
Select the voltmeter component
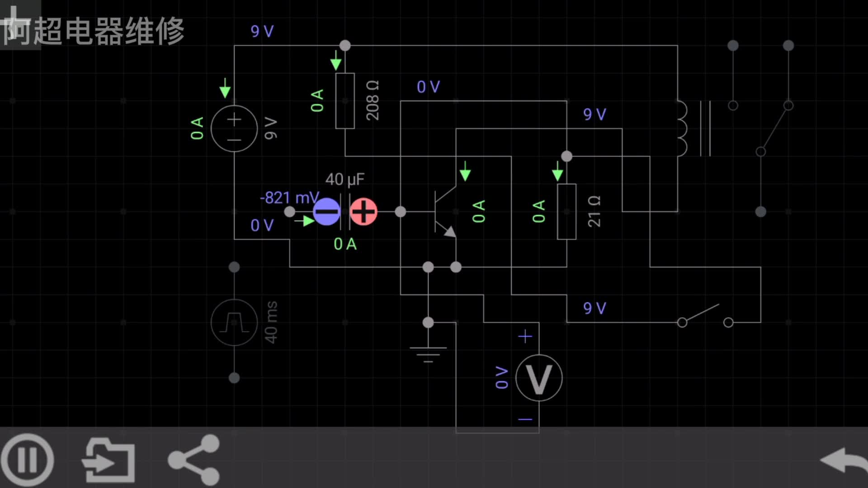pyautogui.click(x=539, y=378)
